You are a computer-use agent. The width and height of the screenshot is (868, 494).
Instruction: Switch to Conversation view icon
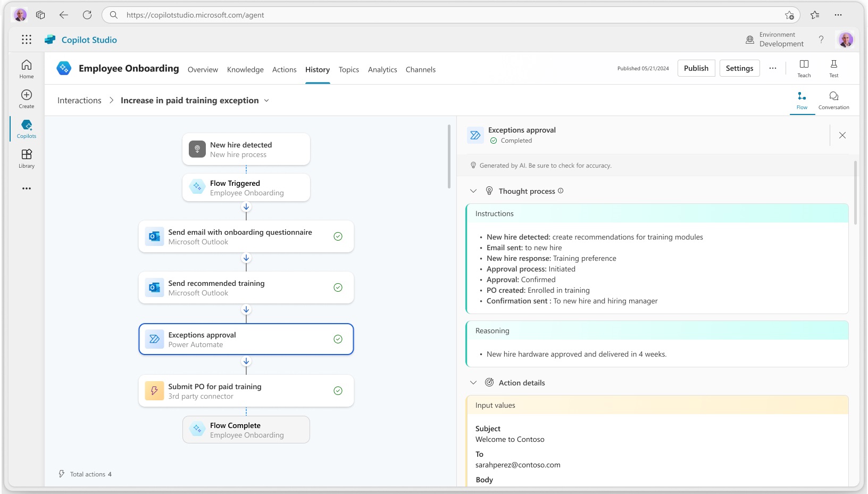point(833,100)
